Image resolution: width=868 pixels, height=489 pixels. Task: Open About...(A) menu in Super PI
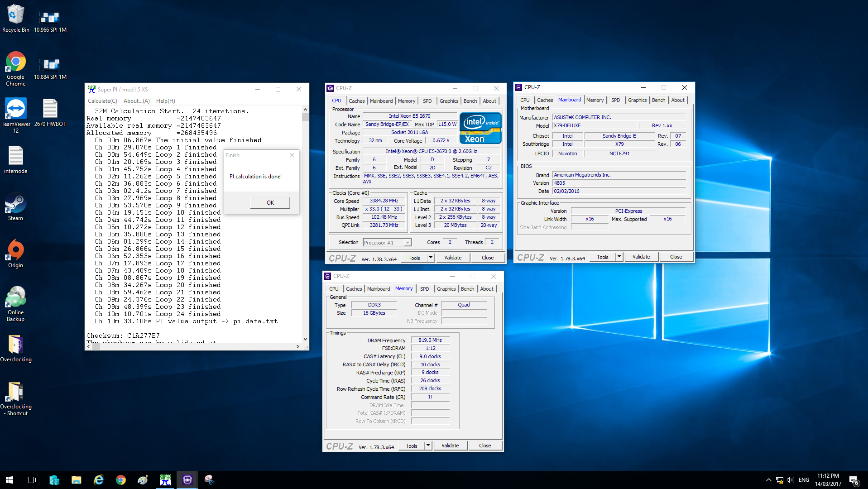pos(136,101)
